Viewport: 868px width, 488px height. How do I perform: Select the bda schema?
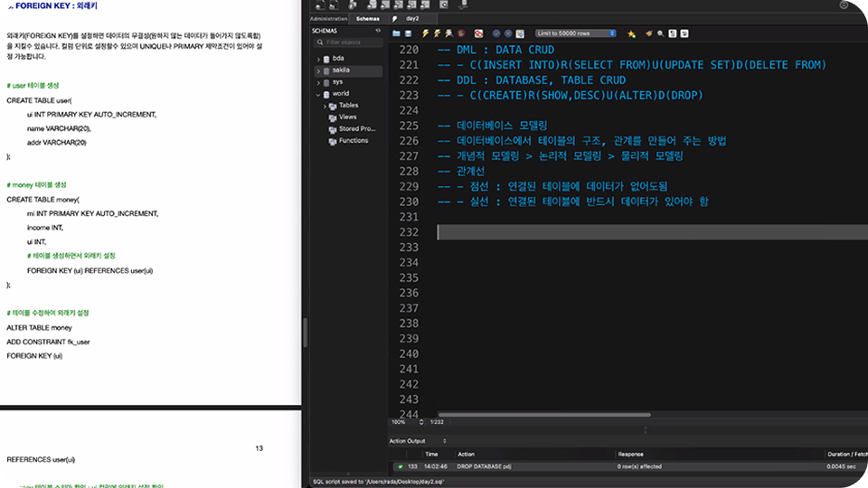[x=338, y=58]
